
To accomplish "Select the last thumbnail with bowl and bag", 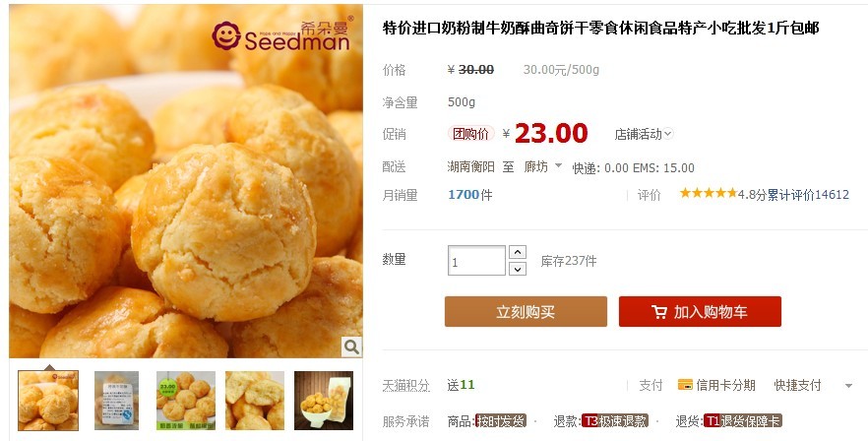I will click(324, 401).
